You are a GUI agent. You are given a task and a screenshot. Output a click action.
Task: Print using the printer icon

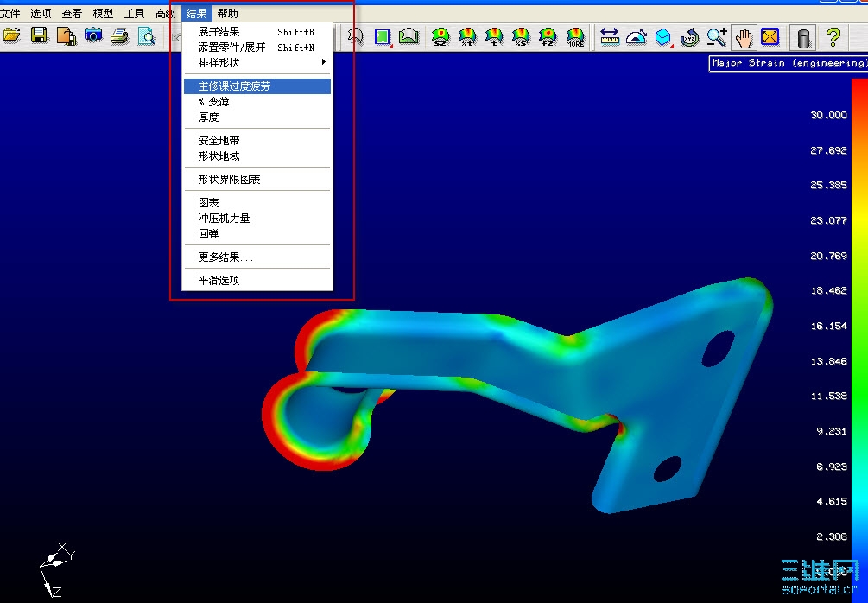tap(119, 36)
